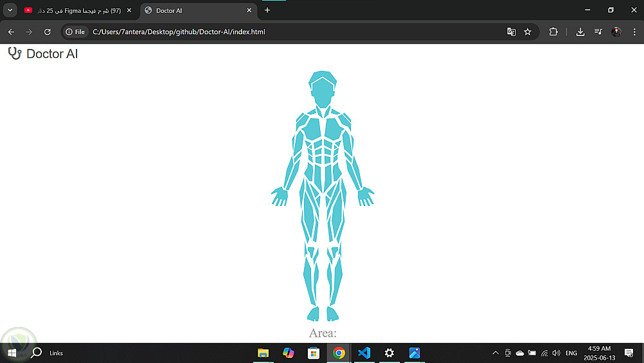Go forward to the next page
The height and width of the screenshot is (363, 644).
[x=29, y=32]
